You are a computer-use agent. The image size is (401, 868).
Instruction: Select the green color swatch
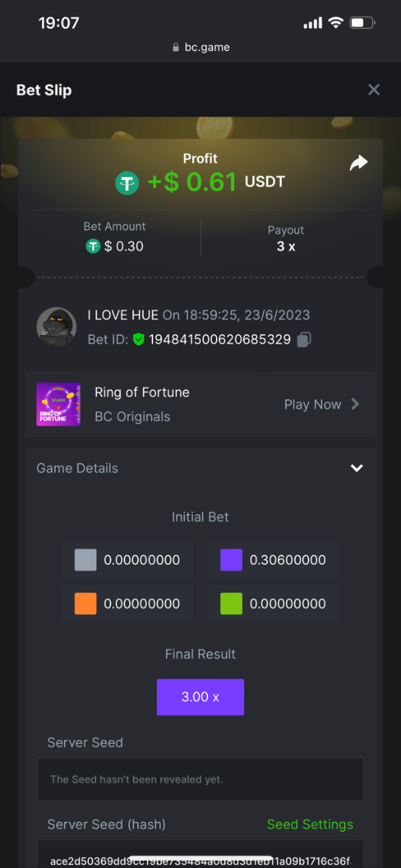pos(231,604)
